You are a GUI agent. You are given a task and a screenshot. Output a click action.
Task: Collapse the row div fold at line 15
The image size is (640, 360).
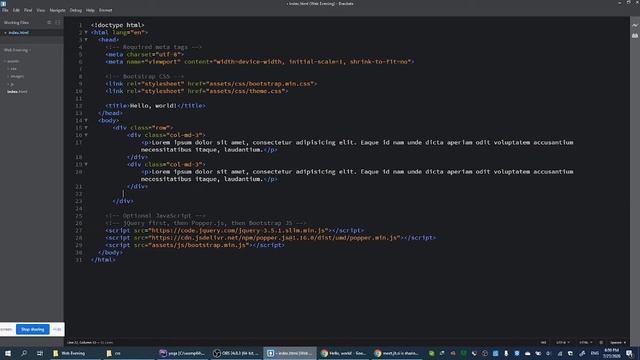click(x=86, y=128)
